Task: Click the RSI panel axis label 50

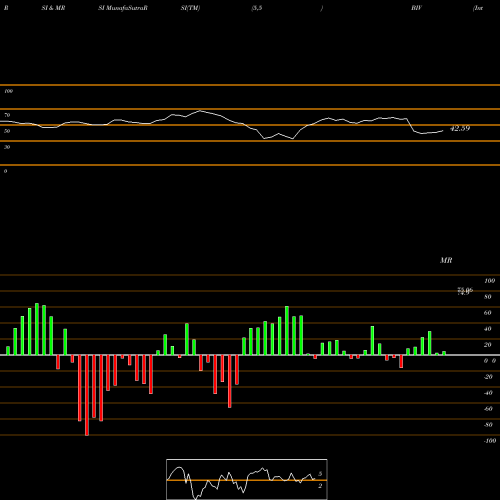Action: (7, 131)
